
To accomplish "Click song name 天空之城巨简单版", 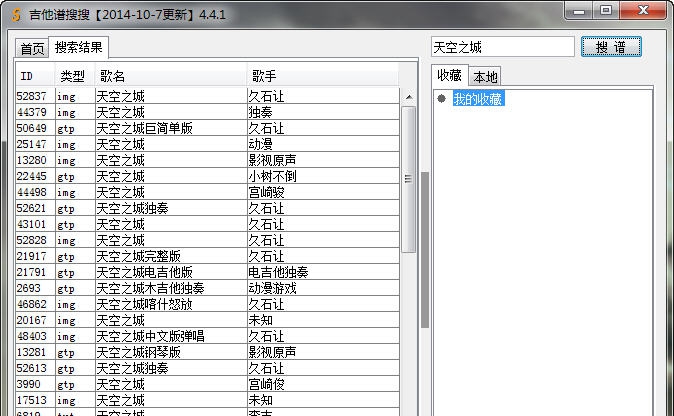I will tap(144, 128).
